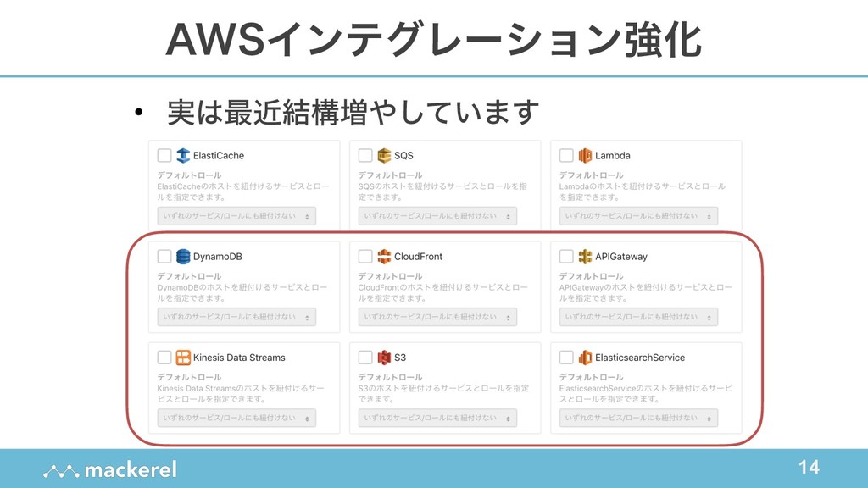Click the Lambda card description text
This screenshot has width=868, height=488.
643,191
